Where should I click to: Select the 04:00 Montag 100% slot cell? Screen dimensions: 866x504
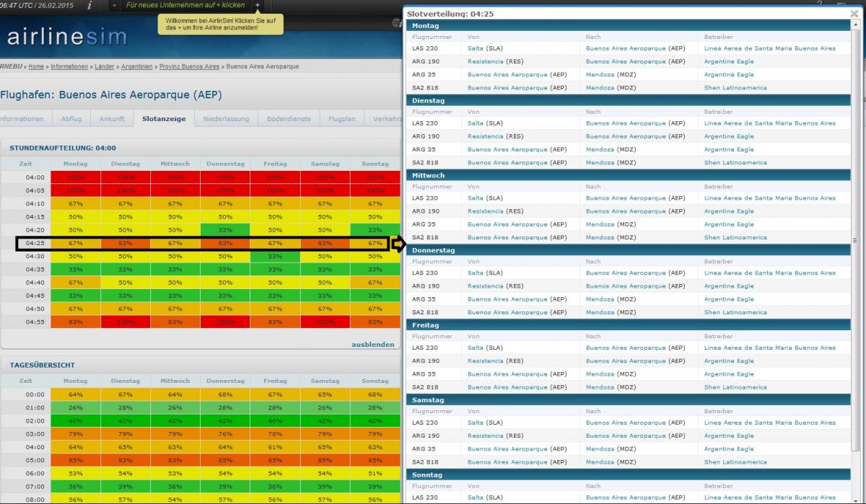coord(75,177)
